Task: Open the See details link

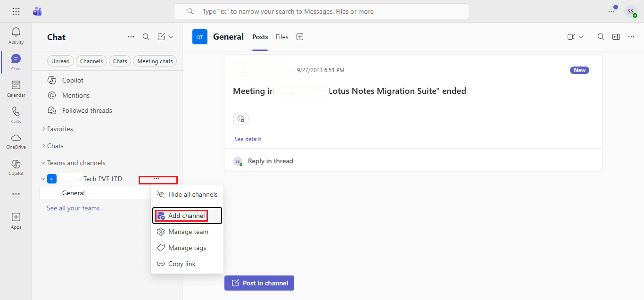Action: 248,139
